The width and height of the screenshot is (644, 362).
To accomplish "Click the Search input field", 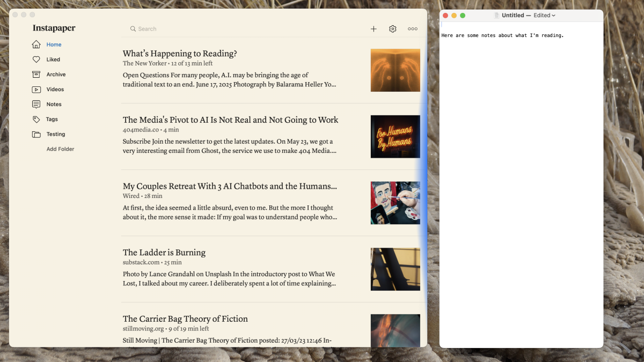I will point(215,29).
